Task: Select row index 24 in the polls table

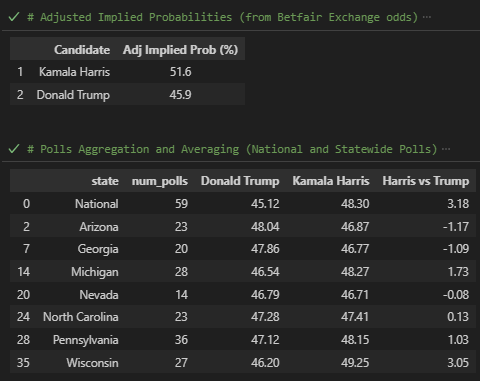Action: [23, 317]
